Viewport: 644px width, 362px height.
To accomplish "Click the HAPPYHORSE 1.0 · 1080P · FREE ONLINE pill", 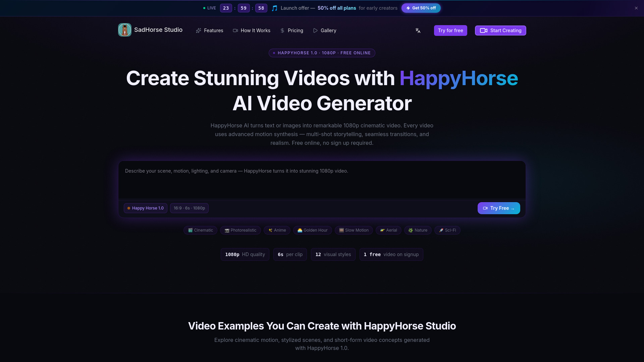I will [322, 53].
